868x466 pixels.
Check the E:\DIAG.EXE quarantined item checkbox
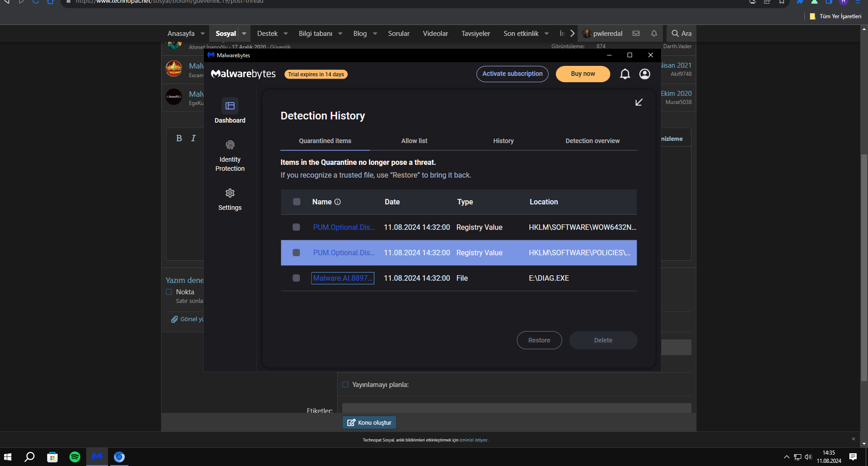[296, 278]
